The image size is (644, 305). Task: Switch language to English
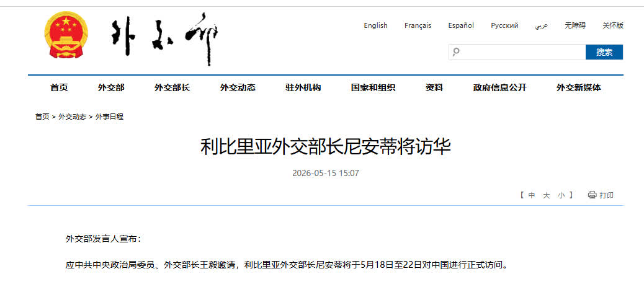pyautogui.click(x=375, y=25)
